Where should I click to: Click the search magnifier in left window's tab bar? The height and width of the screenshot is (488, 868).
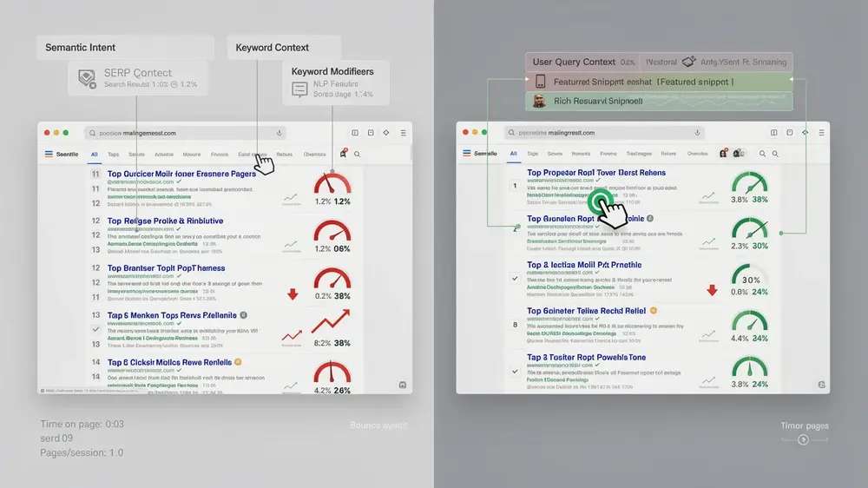[357, 155]
